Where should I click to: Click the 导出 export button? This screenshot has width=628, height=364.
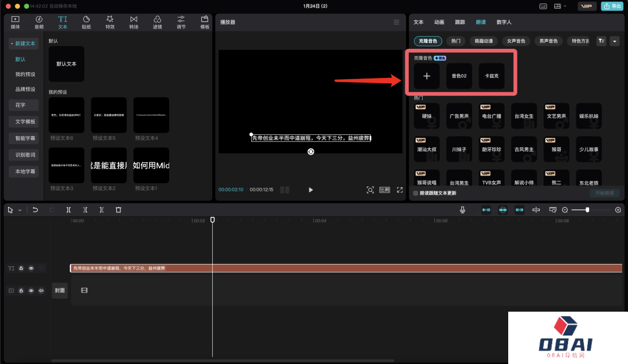coord(613,6)
